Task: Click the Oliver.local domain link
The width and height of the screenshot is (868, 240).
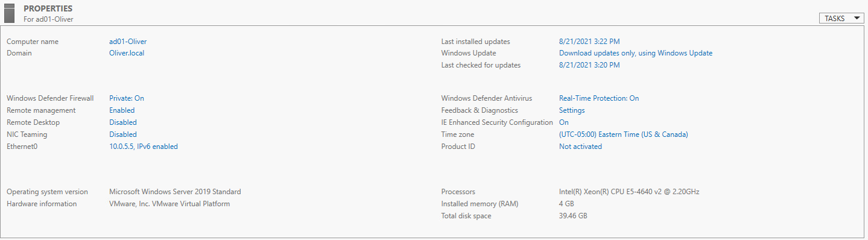Action: coord(127,53)
